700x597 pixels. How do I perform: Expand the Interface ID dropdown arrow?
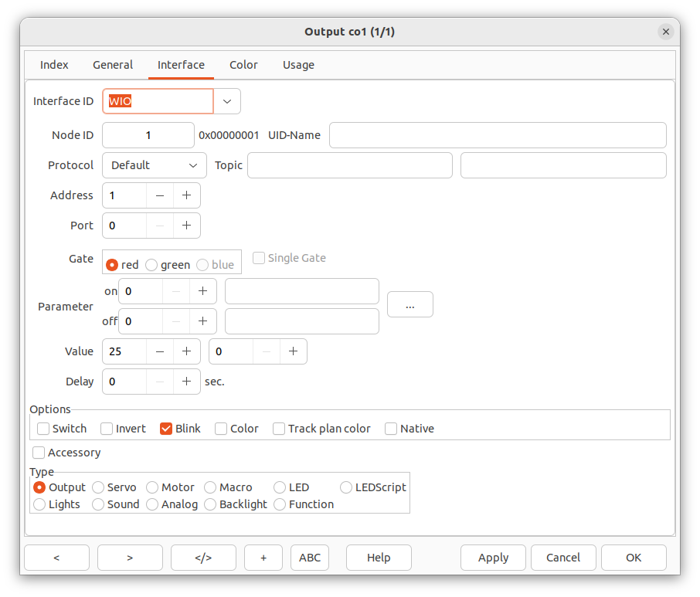[x=227, y=101]
